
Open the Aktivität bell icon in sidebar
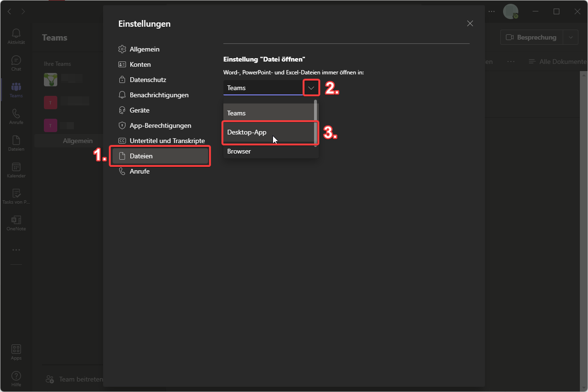tap(16, 36)
